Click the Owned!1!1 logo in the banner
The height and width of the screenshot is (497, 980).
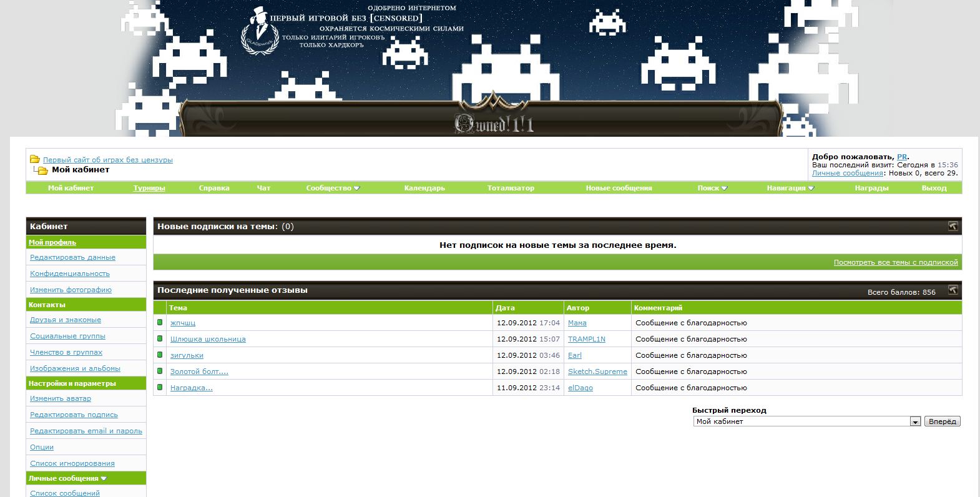click(494, 123)
